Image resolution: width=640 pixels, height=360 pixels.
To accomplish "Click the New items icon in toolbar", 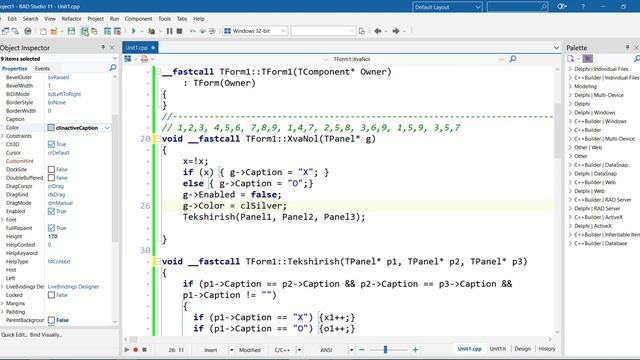I will (43, 31).
